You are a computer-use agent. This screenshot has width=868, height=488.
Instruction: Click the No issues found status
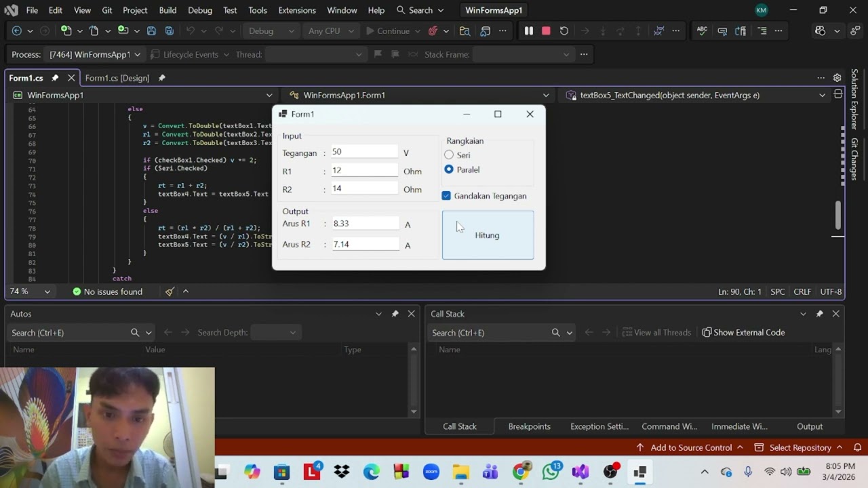click(107, 291)
